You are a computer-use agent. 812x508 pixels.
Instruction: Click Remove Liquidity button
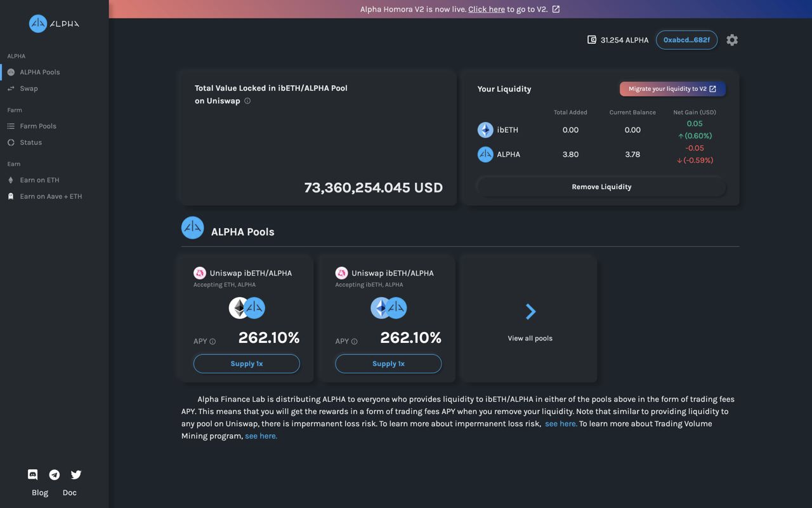[x=601, y=187]
